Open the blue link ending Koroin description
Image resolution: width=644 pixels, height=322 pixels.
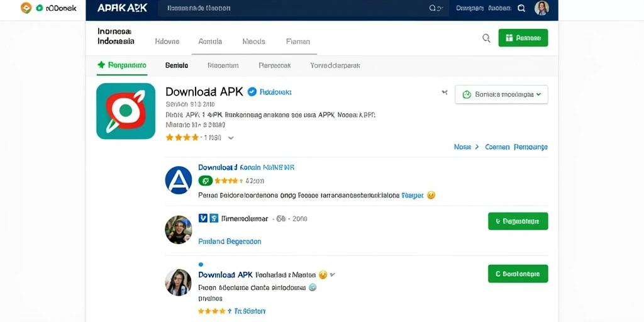413,196
